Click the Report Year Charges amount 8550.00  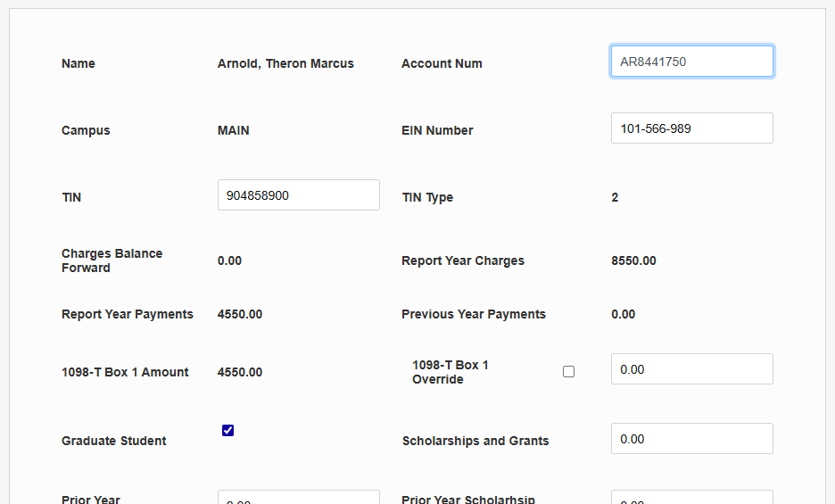(x=633, y=261)
